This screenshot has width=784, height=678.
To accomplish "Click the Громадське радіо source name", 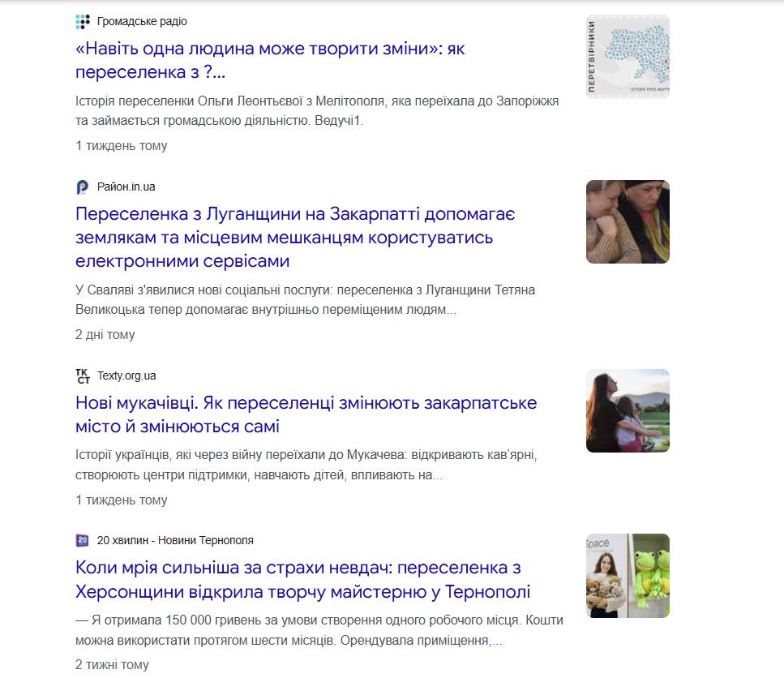I will [x=142, y=22].
